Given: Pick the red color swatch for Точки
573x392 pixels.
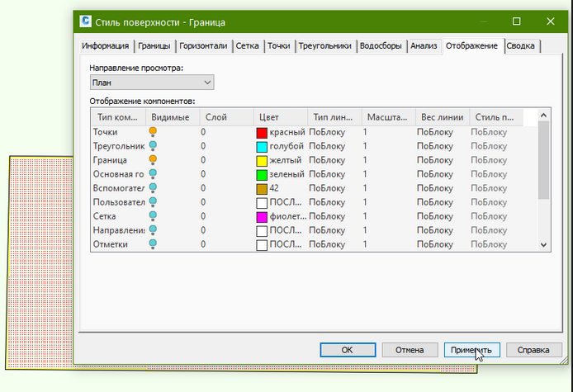Looking at the screenshot, I should (x=262, y=132).
